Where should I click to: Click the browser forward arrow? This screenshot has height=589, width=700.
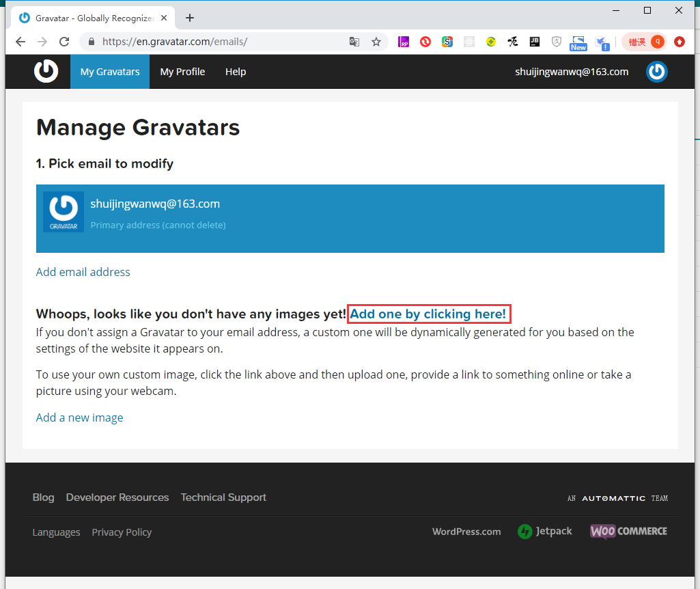[42, 42]
